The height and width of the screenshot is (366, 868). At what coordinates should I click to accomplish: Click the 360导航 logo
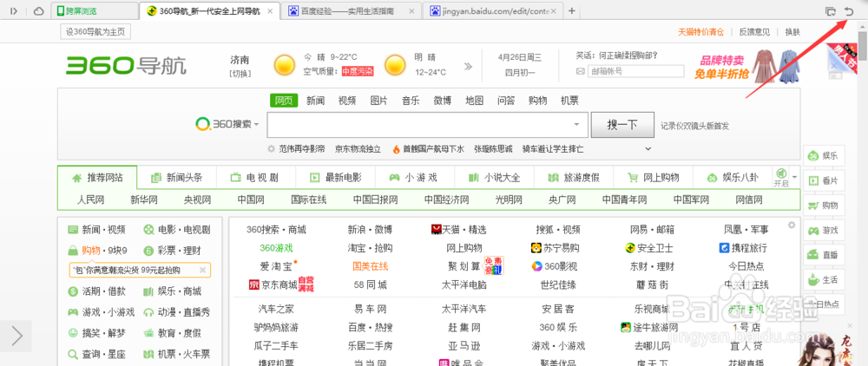pyautogui.click(x=126, y=65)
